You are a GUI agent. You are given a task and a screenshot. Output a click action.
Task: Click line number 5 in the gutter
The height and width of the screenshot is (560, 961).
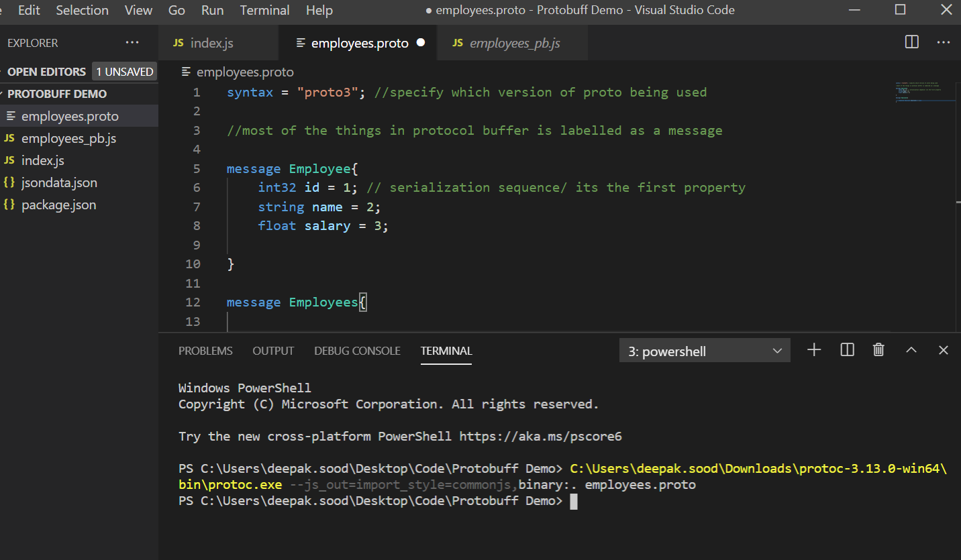tap(196, 168)
